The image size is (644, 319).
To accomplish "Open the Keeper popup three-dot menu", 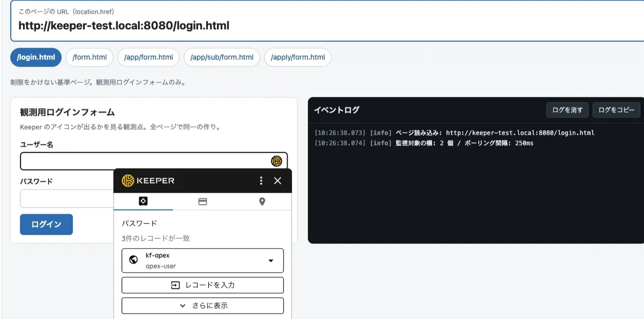I will pyautogui.click(x=261, y=181).
